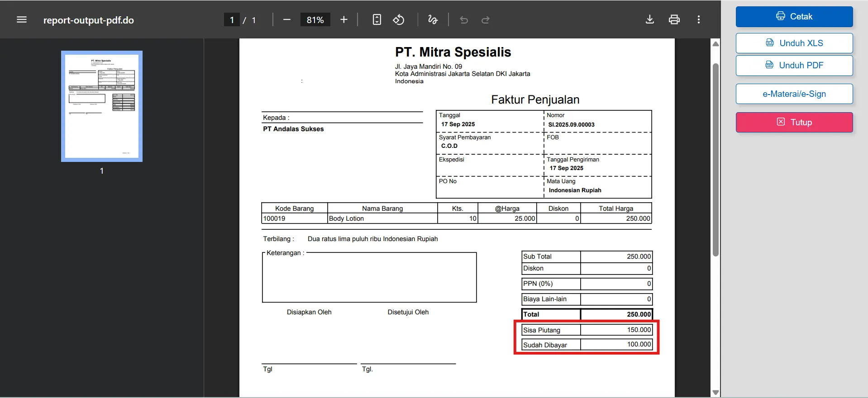Click the Unduh PDF button
868x398 pixels.
click(x=794, y=65)
